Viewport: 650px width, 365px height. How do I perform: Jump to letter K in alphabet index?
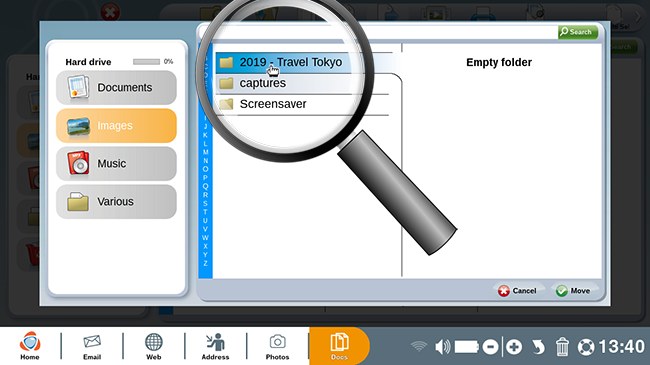pyautogui.click(x=205, y=135)
